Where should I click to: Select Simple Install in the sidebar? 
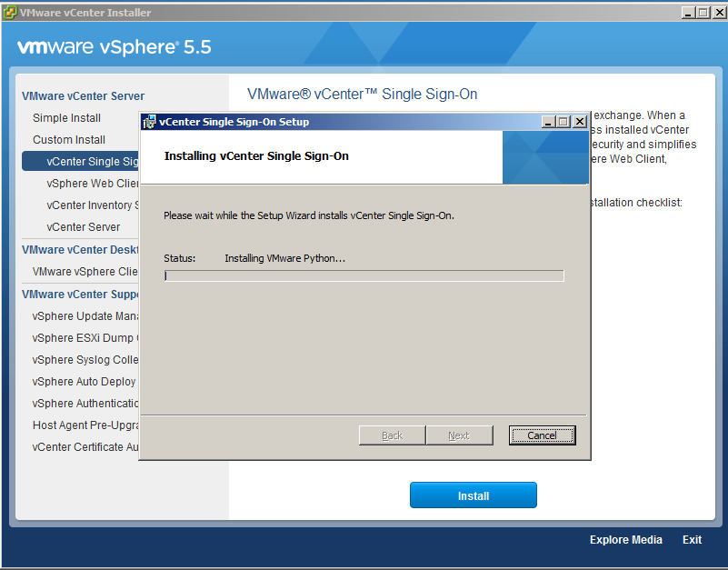tap(67, 118)
